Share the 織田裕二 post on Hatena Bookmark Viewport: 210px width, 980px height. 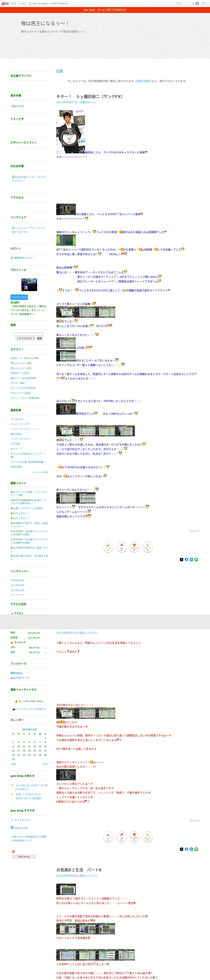(x=191, y=560)
